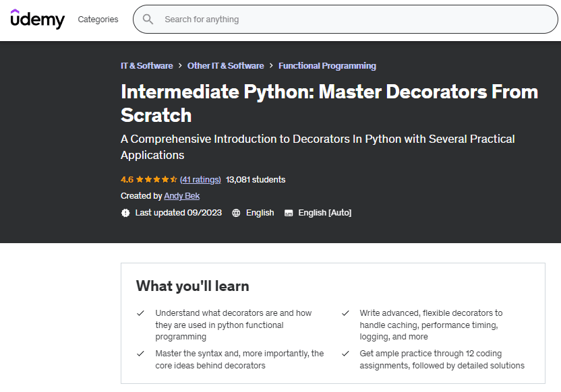
Task: Click checkmark beside 'Master the syntax'
Action: tap(140, 354)
